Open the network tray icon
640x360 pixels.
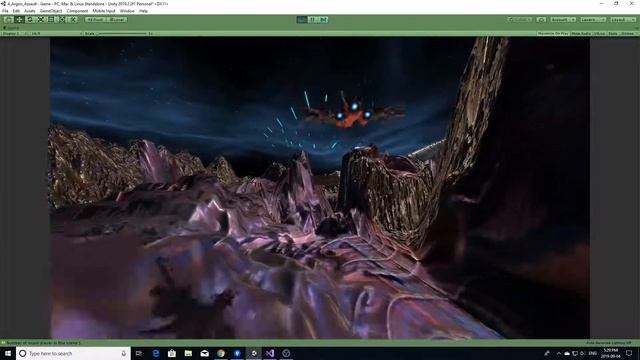coord(575,353)
